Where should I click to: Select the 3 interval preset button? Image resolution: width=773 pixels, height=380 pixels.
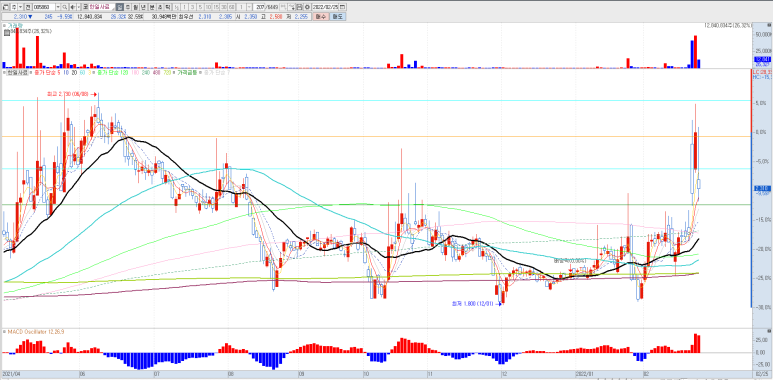tap(192, 7)
